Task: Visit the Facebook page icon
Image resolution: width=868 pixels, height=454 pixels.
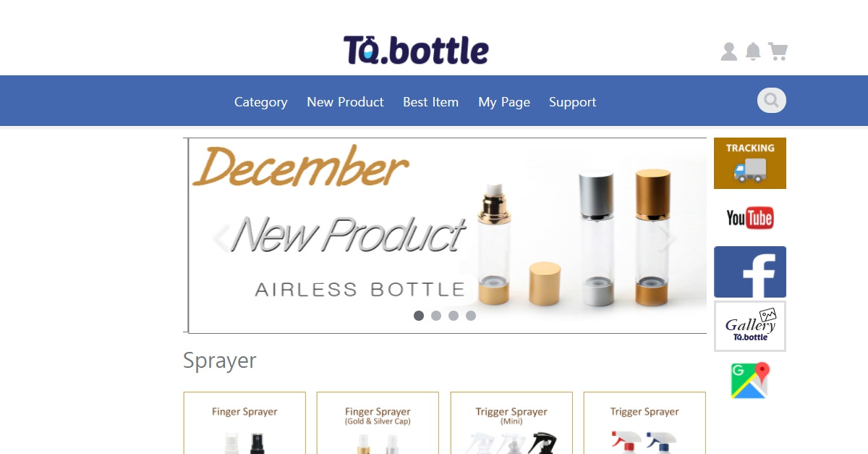Action: pos(750,272)
